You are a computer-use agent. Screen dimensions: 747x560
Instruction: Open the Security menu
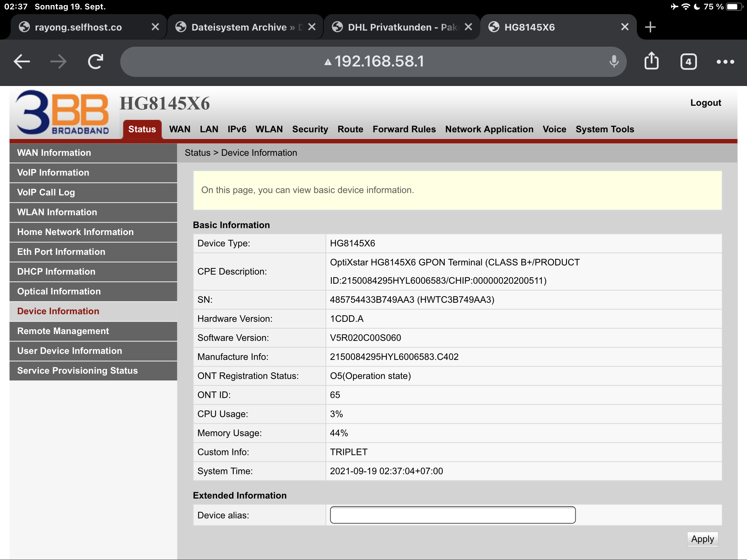[310, 129]
